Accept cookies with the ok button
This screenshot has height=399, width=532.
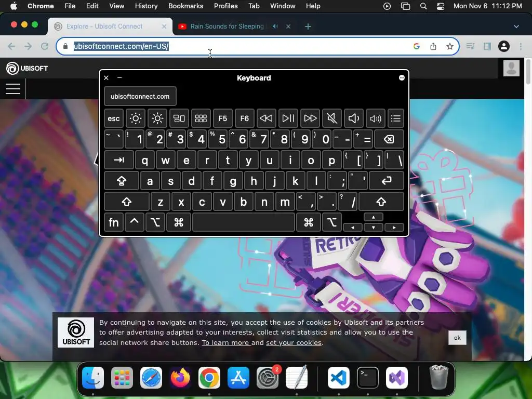457,338
